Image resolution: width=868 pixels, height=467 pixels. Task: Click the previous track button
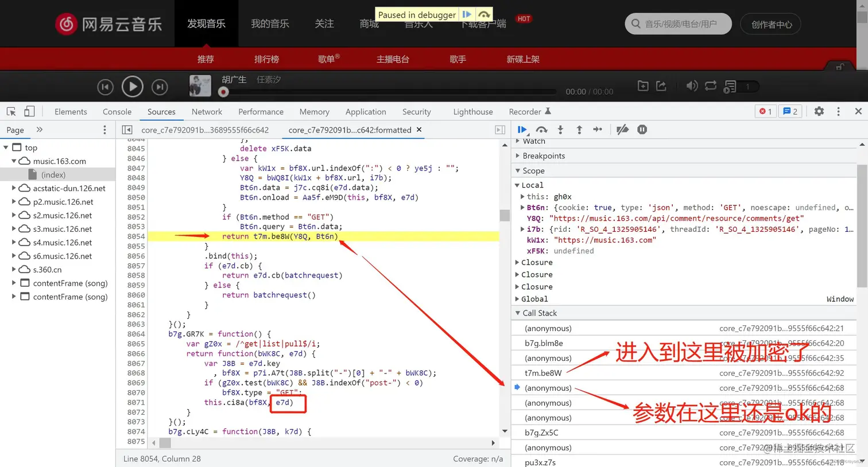105,87
